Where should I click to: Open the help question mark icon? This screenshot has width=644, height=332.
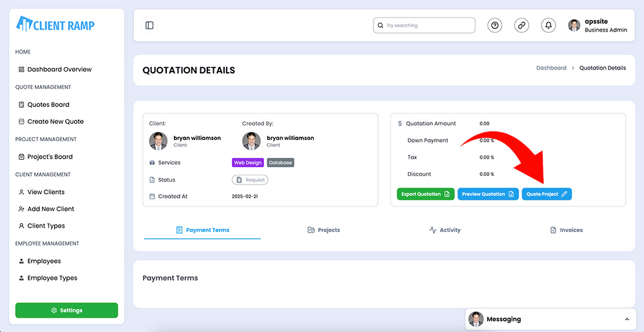495,26
